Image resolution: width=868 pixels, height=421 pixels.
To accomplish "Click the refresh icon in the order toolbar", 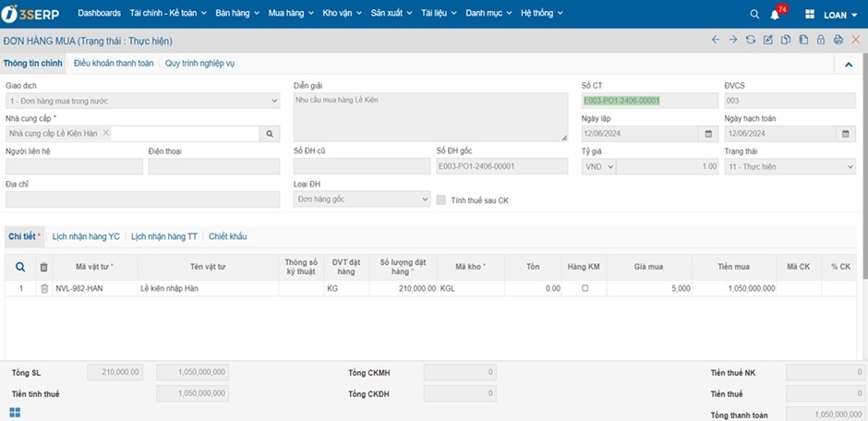I will coord(750,40).
